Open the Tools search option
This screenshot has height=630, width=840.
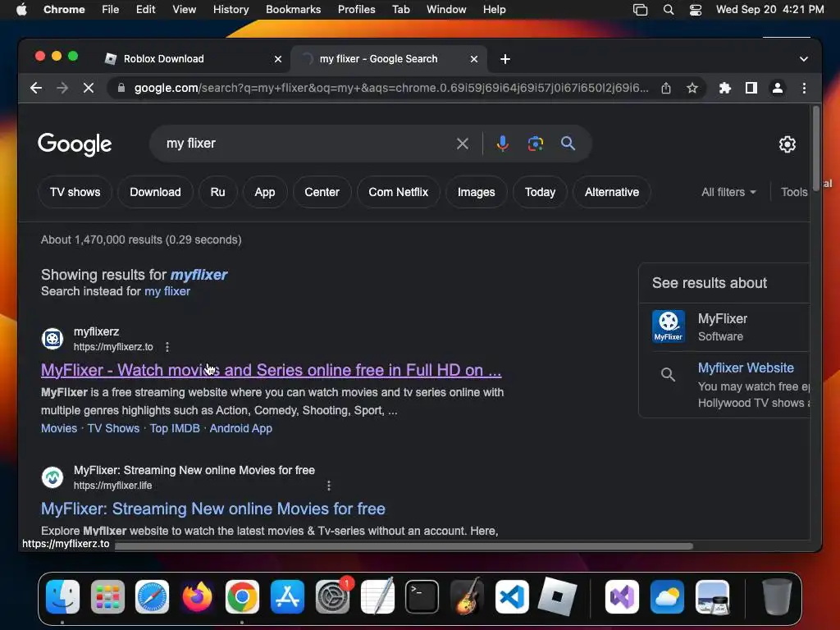[x=794, y=192]
